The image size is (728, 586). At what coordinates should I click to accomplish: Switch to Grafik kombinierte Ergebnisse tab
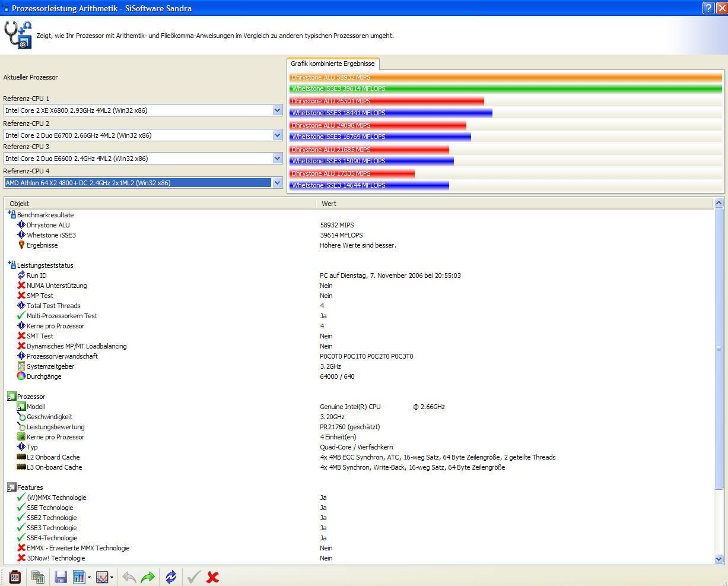[x=333, y=64]
